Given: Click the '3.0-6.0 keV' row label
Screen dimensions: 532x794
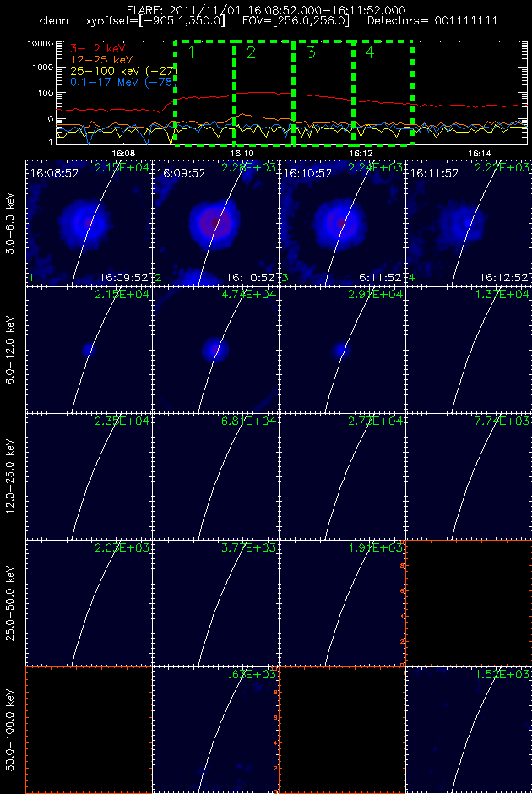Looking at the screenshot, I should [x=11, y=223].
